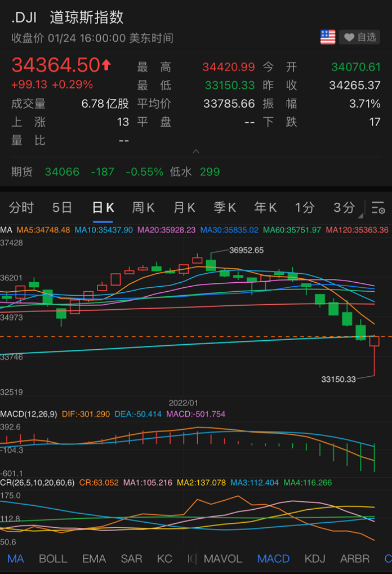The image size is (392, 574).
Task: Tap the 低水 value 299
Action: pos(210,172)
